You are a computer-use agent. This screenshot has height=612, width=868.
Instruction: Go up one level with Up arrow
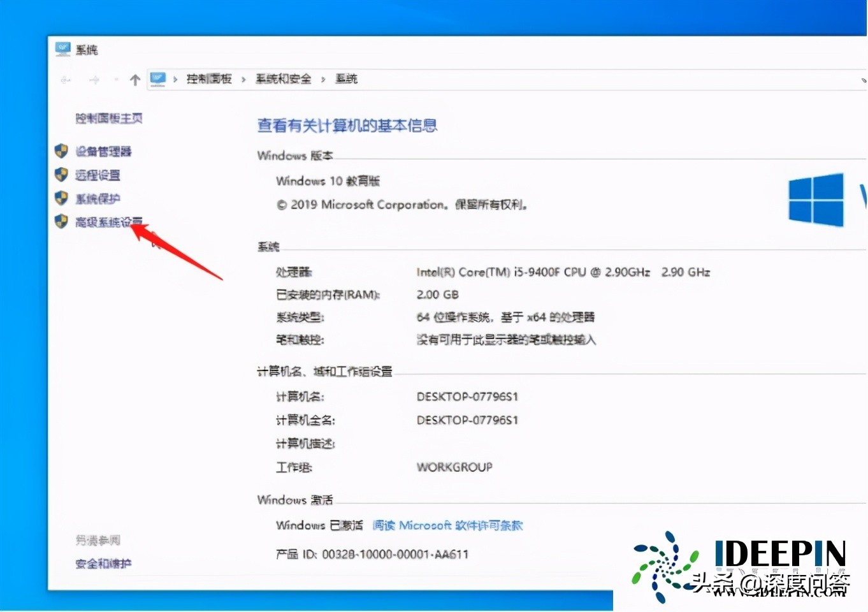click(134, 80)
